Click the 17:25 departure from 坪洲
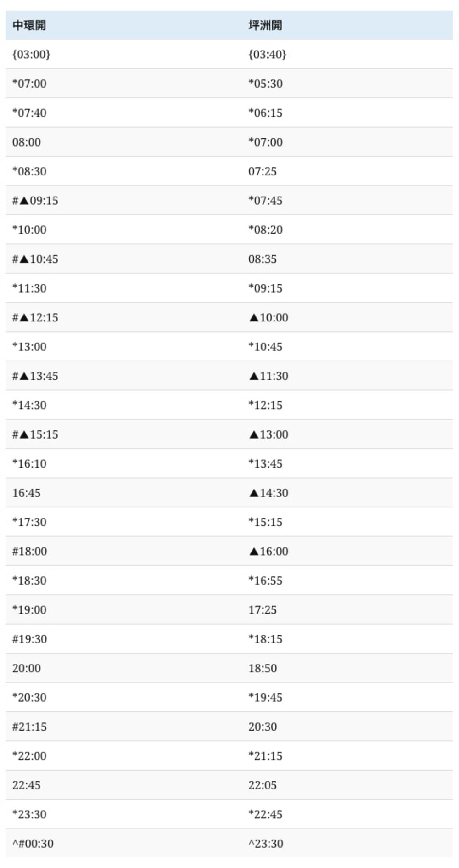Screen dimensions: 459x868 point(263,610)
